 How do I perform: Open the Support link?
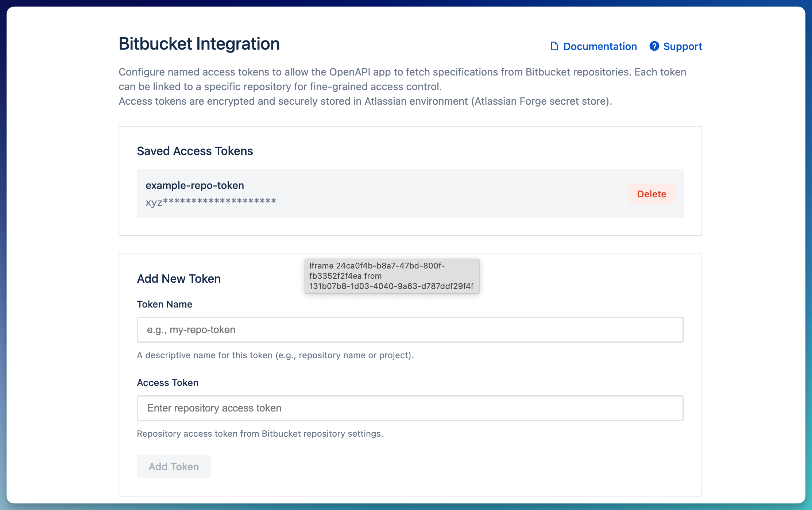tap(683, 46)
